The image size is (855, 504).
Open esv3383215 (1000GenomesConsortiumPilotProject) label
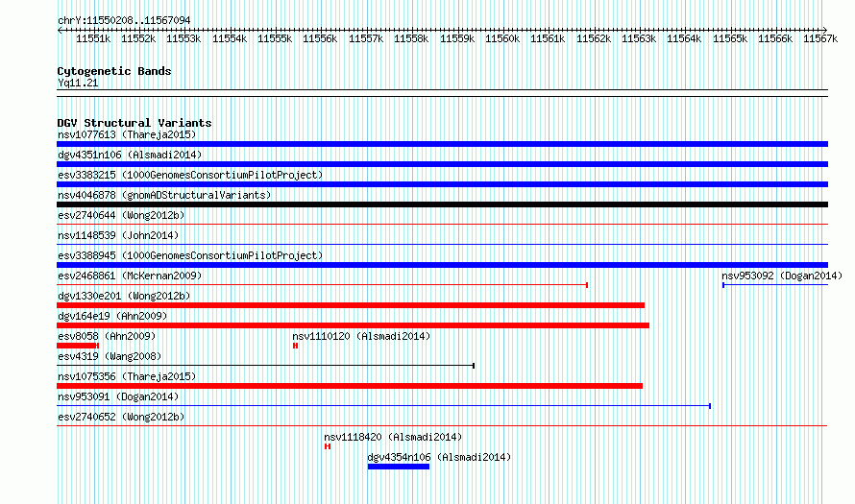click(x=190, y=175)
